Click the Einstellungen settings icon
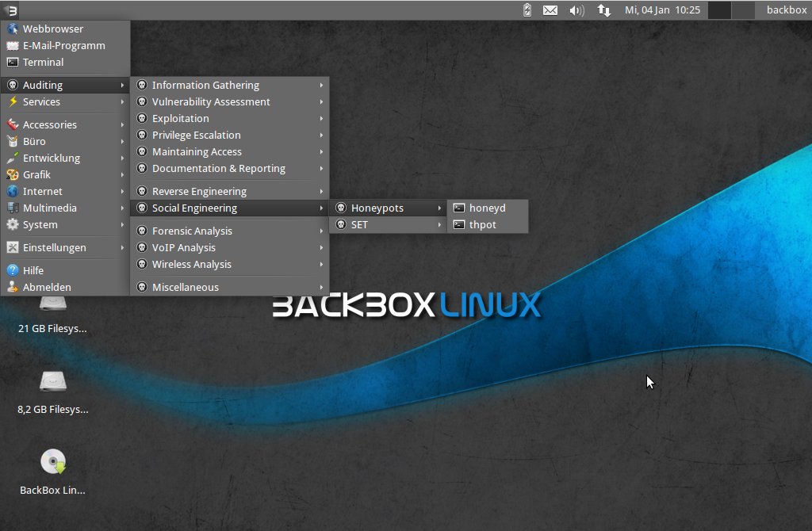Image resolution: width=812 pixels, height=531 pixels. [x=13, y=247]
